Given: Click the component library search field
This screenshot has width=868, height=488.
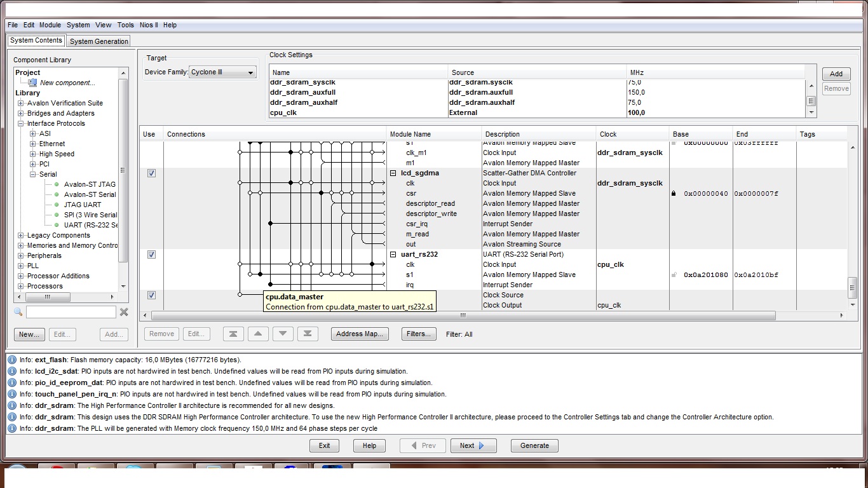Looking at the screenshot, I should 71,312.
